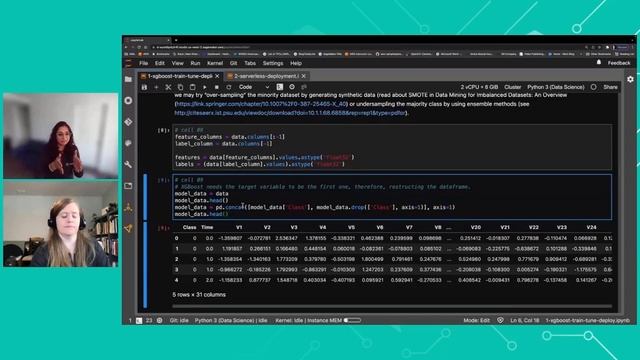Click the blue collapse bar beside the output
The image size is (640, 360).
(x=145, y=265)
